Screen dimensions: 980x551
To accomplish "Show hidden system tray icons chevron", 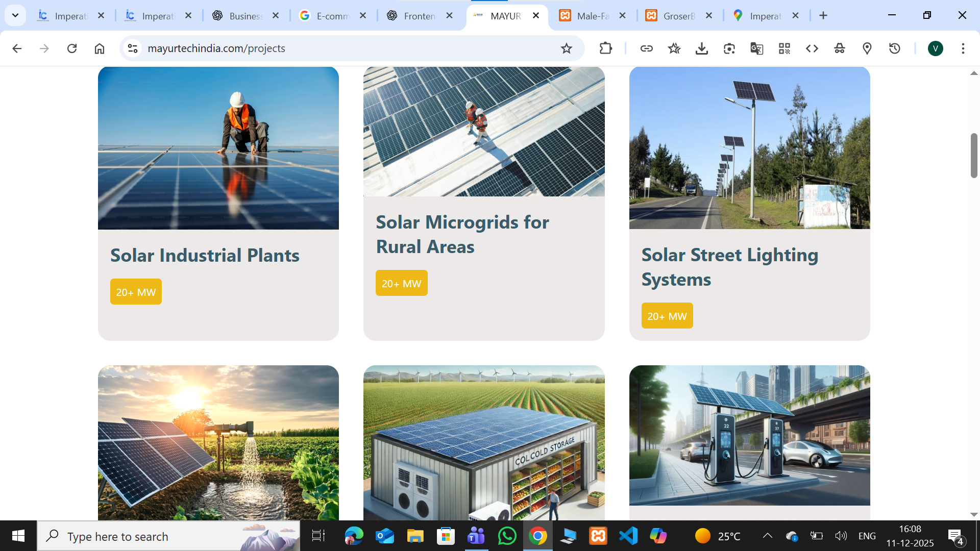I will pos(767,536).
